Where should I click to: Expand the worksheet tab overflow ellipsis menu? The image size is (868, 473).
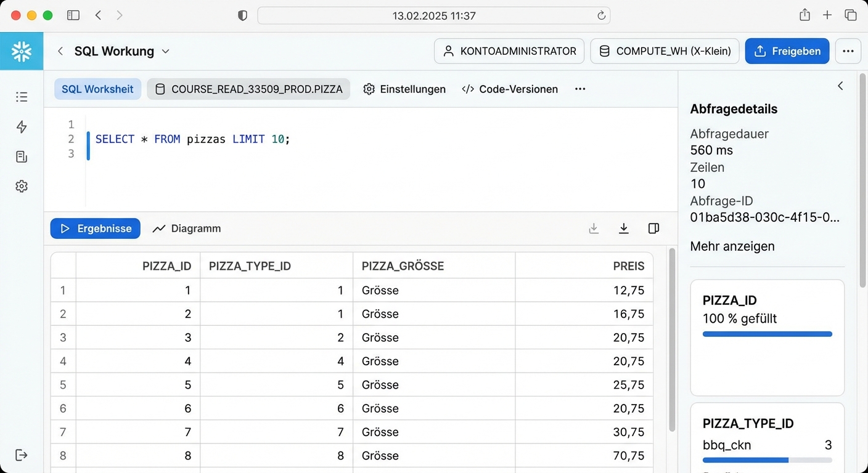tap(579, 89)
